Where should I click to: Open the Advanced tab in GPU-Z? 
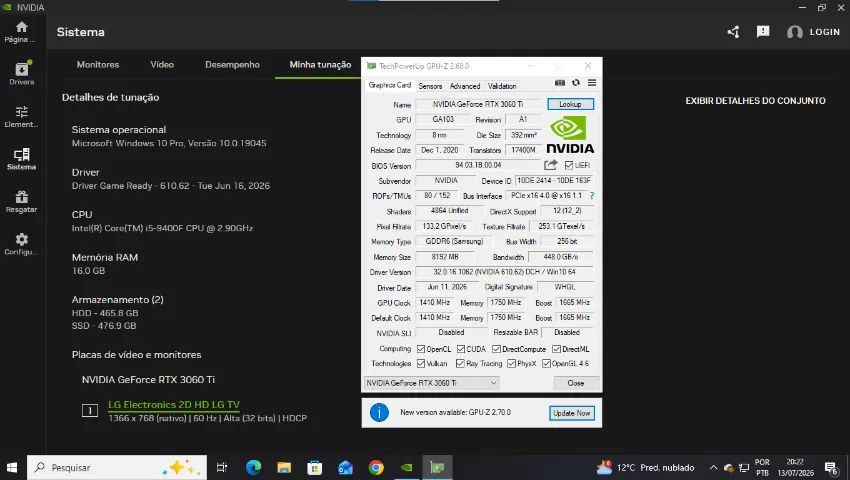point(465,86)
